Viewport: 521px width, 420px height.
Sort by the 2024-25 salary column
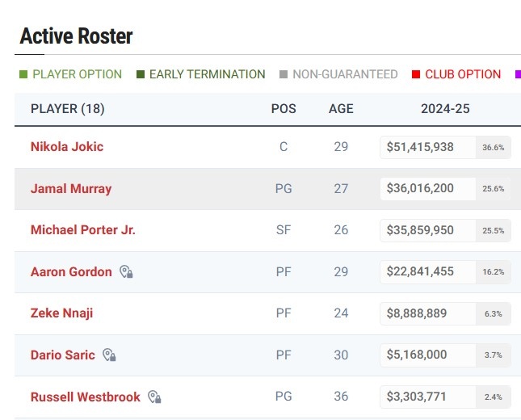coord(445,109)
